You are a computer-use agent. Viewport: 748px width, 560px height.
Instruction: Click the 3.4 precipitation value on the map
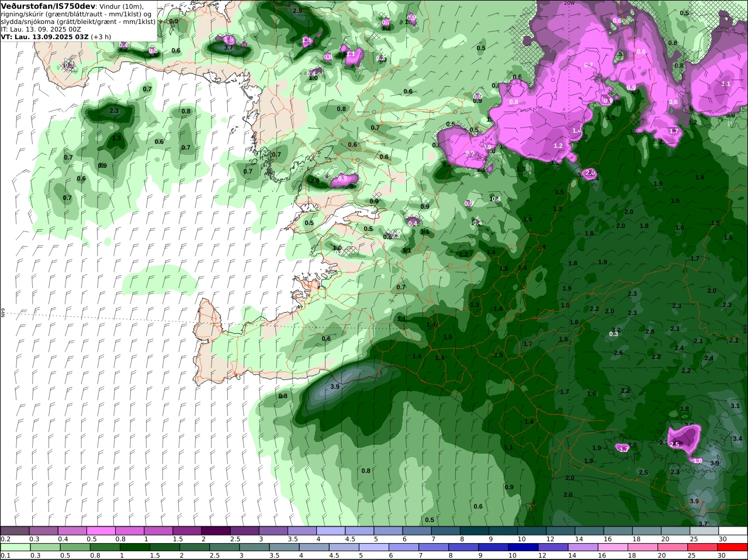coord(737,438)
